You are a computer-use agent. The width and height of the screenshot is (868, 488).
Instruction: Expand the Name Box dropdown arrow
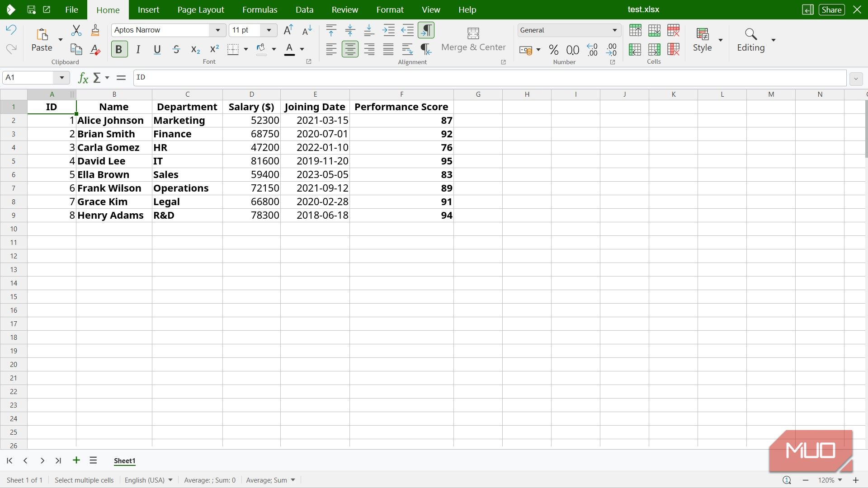click(x=61, y=78)
